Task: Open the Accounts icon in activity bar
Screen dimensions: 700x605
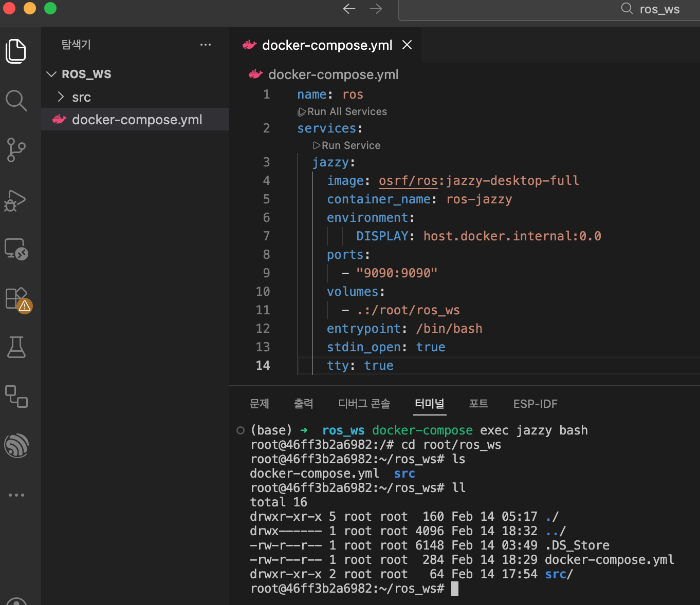Action: click(16, 601)
